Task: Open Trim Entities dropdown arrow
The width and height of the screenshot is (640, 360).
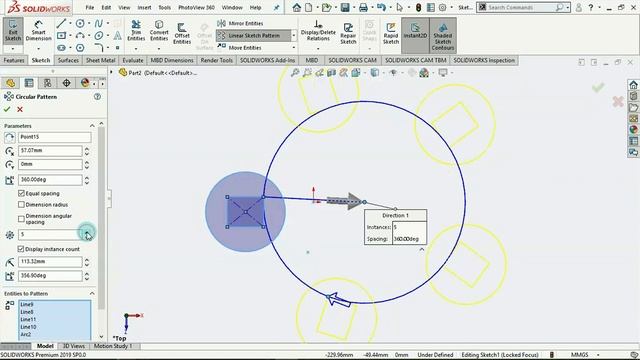Action: (136, 48)
